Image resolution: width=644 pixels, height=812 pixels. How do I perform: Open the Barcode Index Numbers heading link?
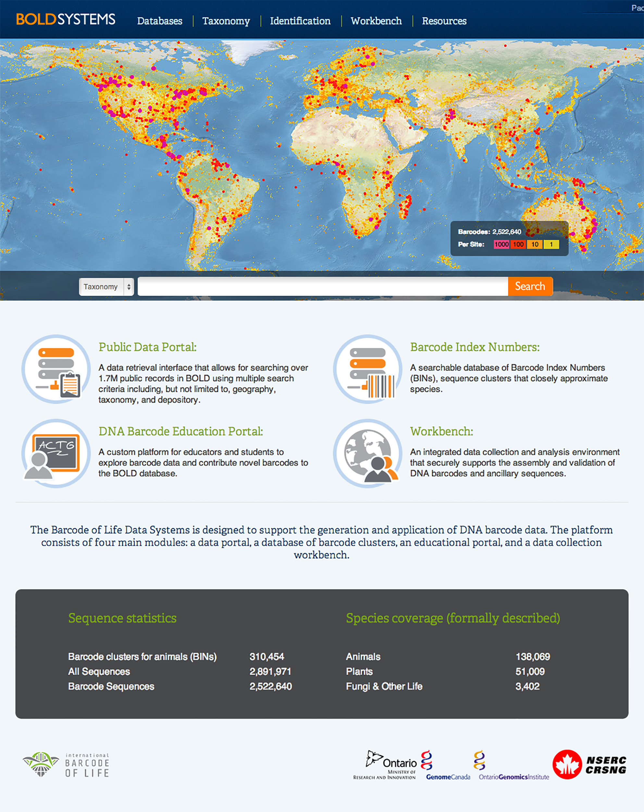[x=475, y=347]
